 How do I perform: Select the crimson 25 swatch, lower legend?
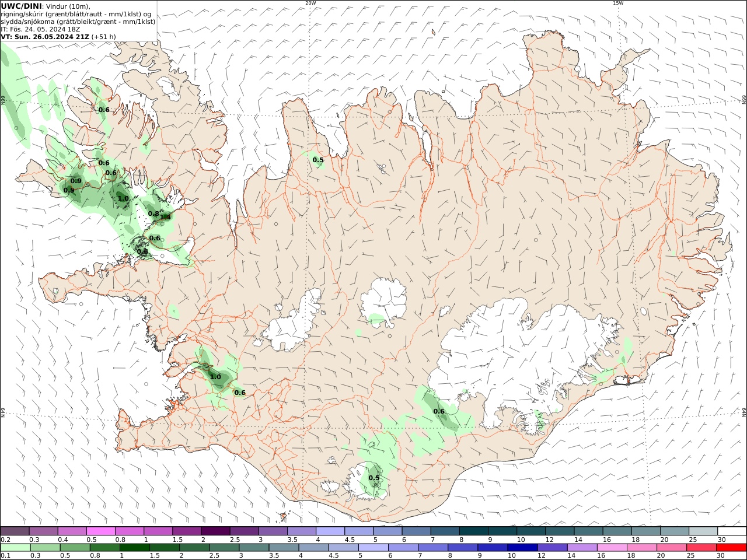tap(701, 548)
